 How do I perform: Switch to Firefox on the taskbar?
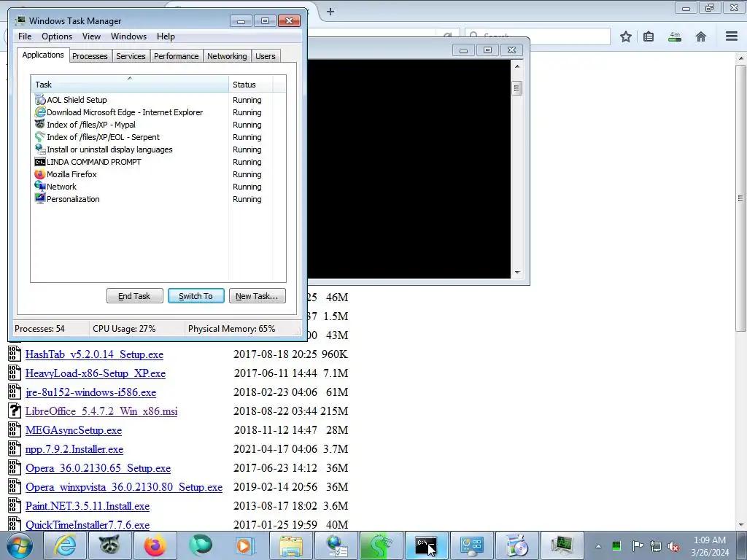(x=155, y=545)
